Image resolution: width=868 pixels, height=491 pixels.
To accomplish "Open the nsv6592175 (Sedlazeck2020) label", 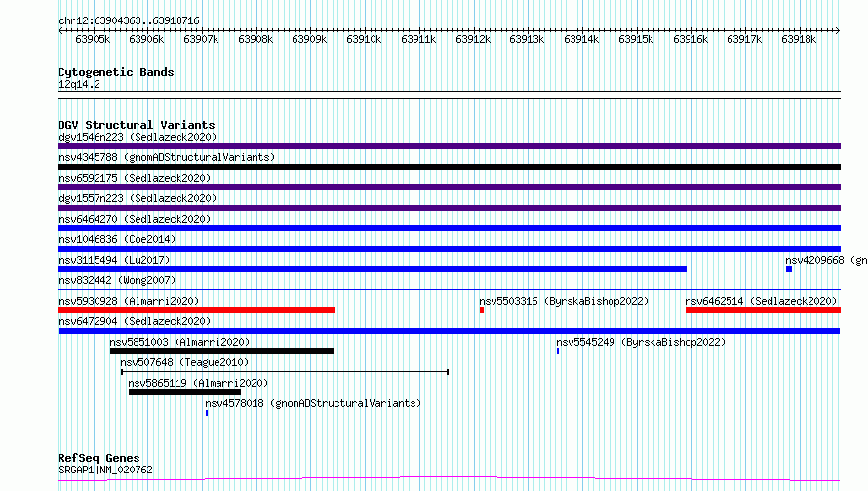I will (135, 178).
